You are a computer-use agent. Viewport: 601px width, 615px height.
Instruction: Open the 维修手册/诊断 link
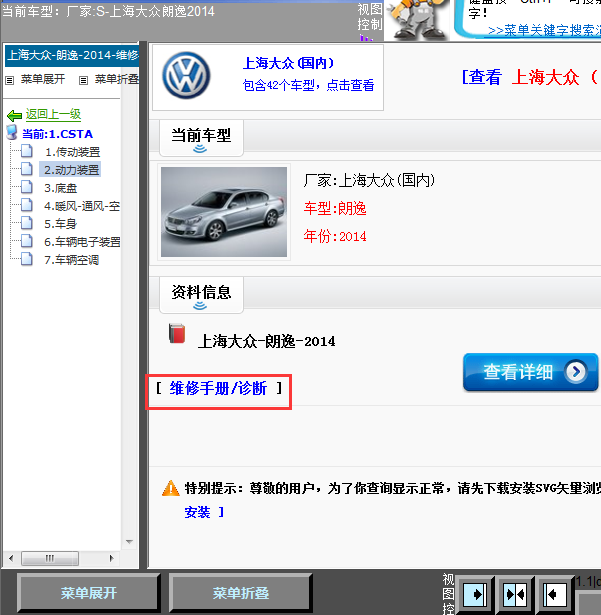pos(218,388)
